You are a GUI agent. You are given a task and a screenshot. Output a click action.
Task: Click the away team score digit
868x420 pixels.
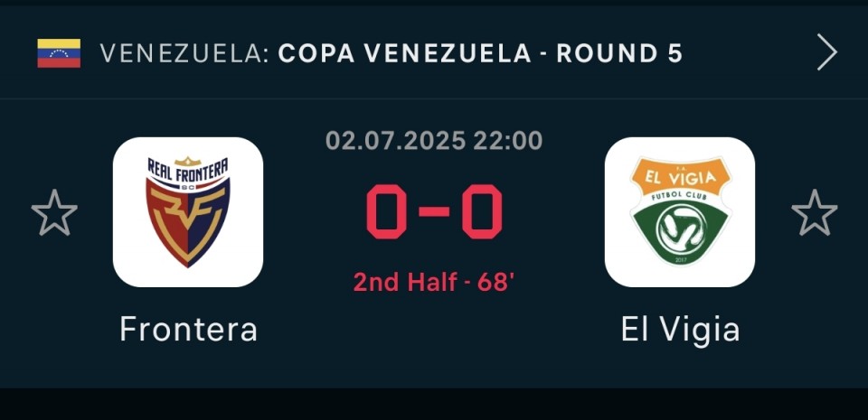482,212
